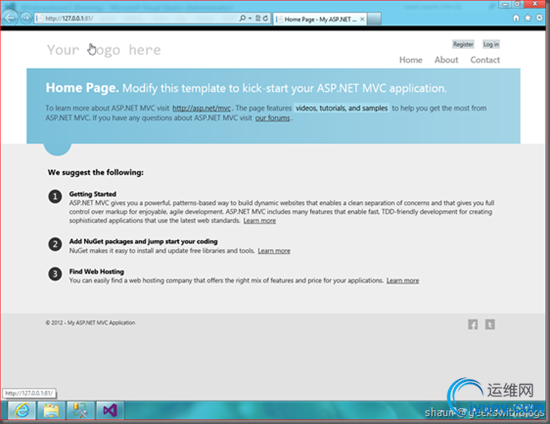Open Visual Studio from the taskbar
550x424 pixels.
[x=110, y=410]
